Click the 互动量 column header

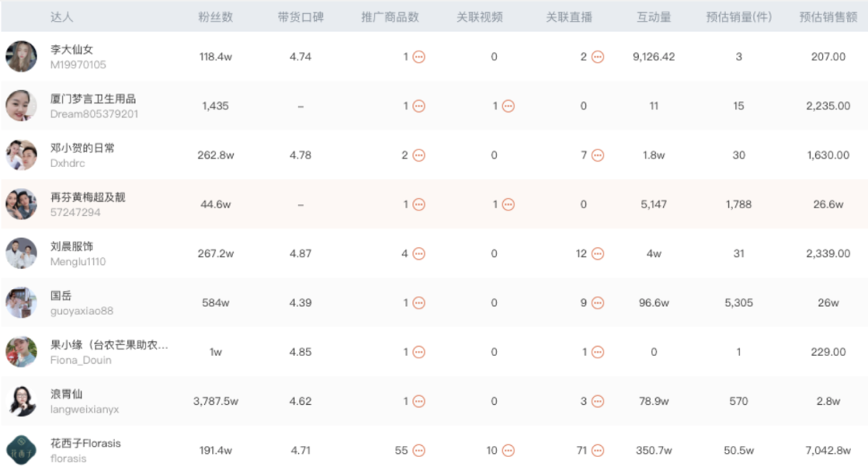pyautogui.click(x=653, y=17)
